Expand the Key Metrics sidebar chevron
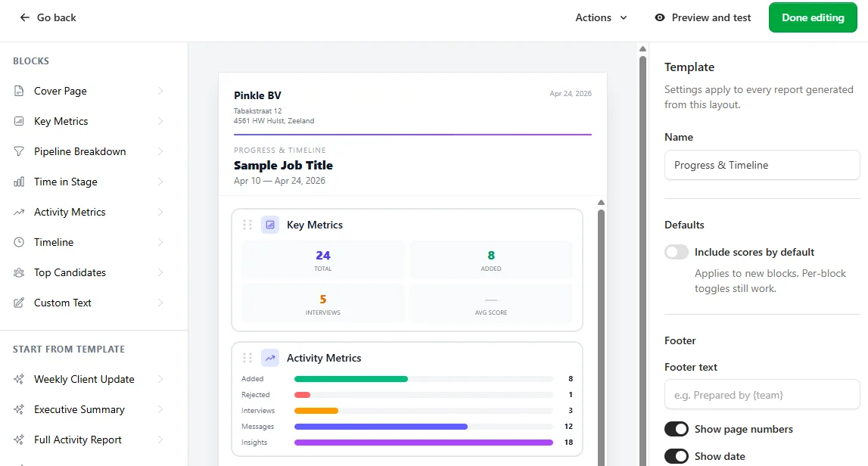Screen dimensions: 868x466 coord(160,121)
